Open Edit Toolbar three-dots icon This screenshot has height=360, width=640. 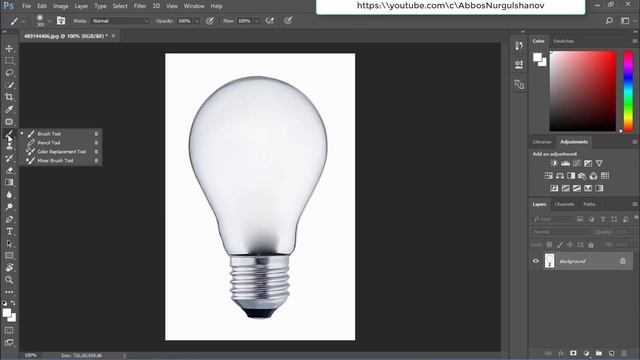9,292
